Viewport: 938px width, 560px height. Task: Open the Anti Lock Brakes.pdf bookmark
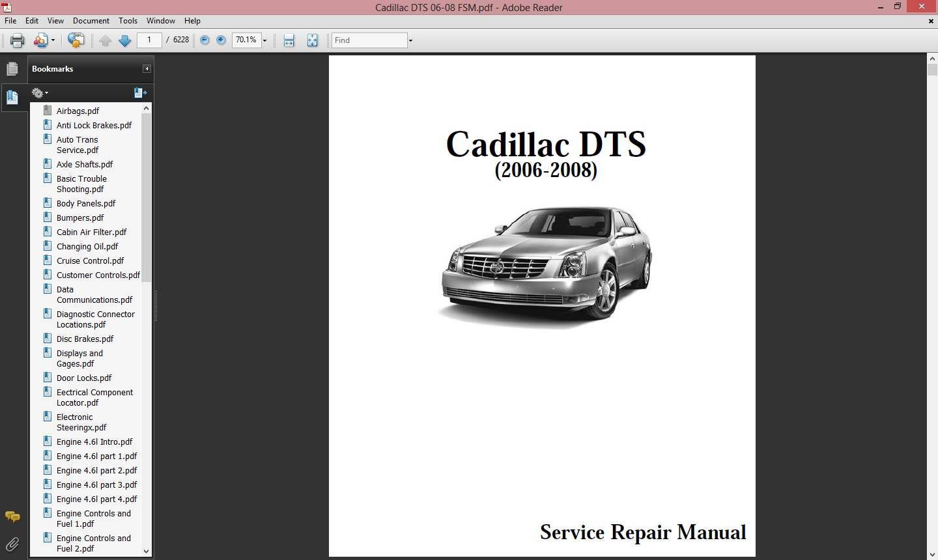94,125
